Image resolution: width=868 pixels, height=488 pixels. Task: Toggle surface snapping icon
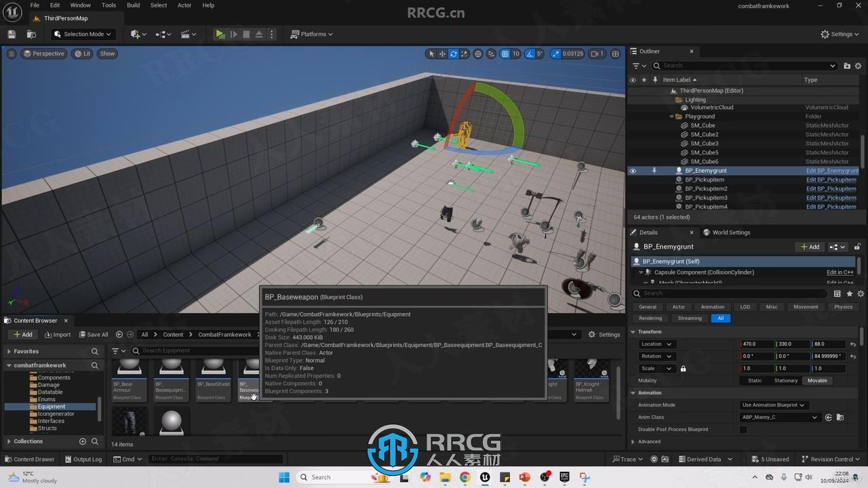(491, 54)
